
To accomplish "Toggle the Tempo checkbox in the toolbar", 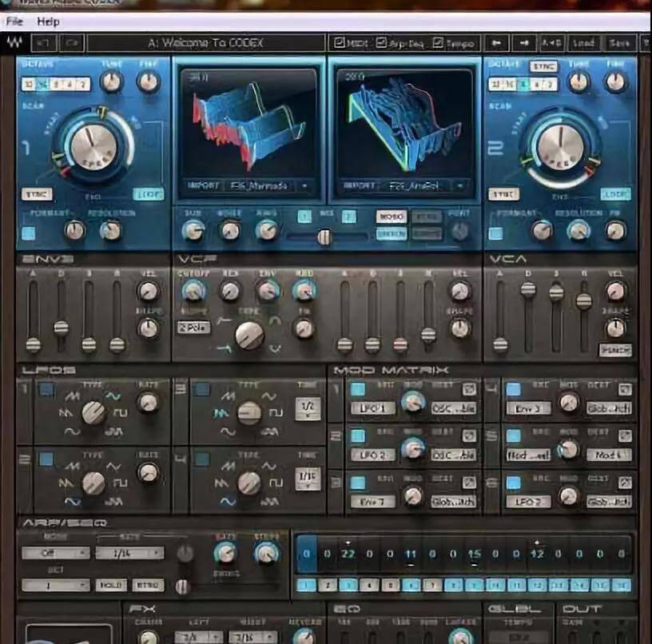I will (439, 42).
